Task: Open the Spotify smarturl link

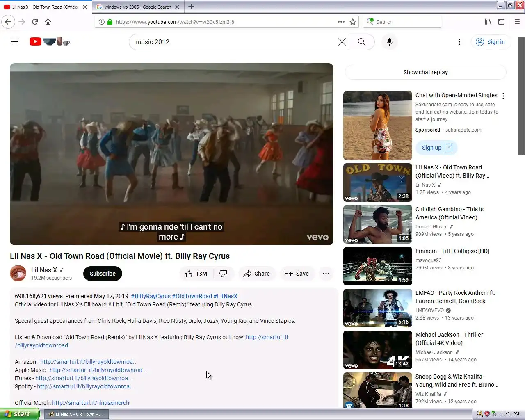Action: [86, 386]
